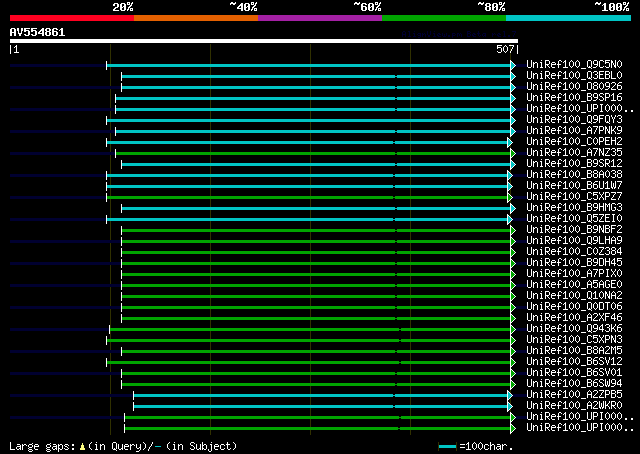Click the start tick of UniRef100_Q9C5N0 alignment
The height and width of the screenshot is (454, 640).
pyautogui.click(x=107, y=65)
